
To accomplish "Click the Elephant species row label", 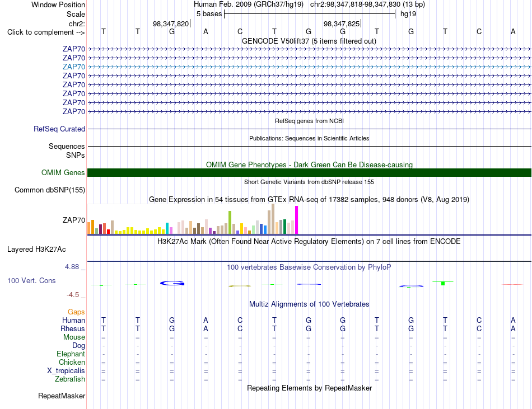I will (71, 354).
